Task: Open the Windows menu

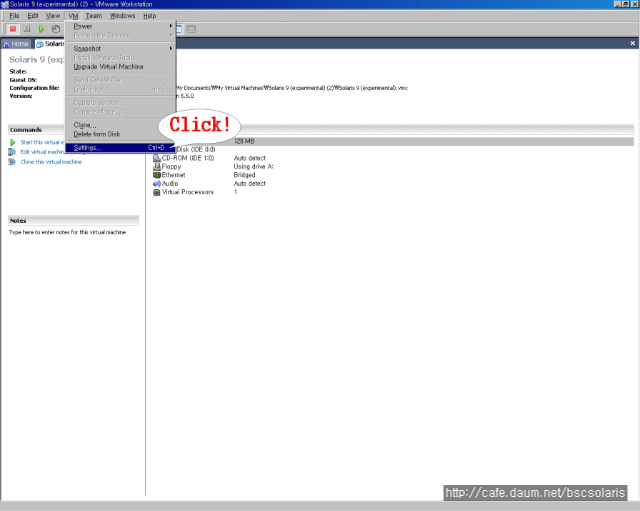Action: pyautogui.click(x=122, y=16)
